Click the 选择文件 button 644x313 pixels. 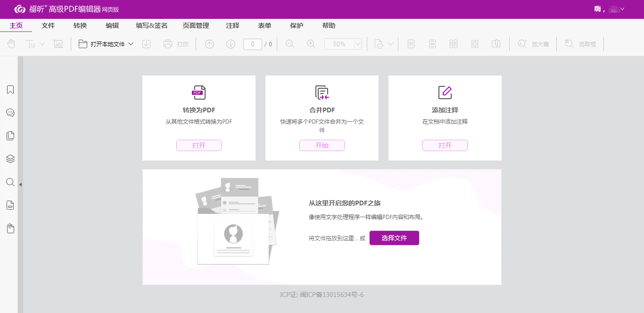coord(394,238)
